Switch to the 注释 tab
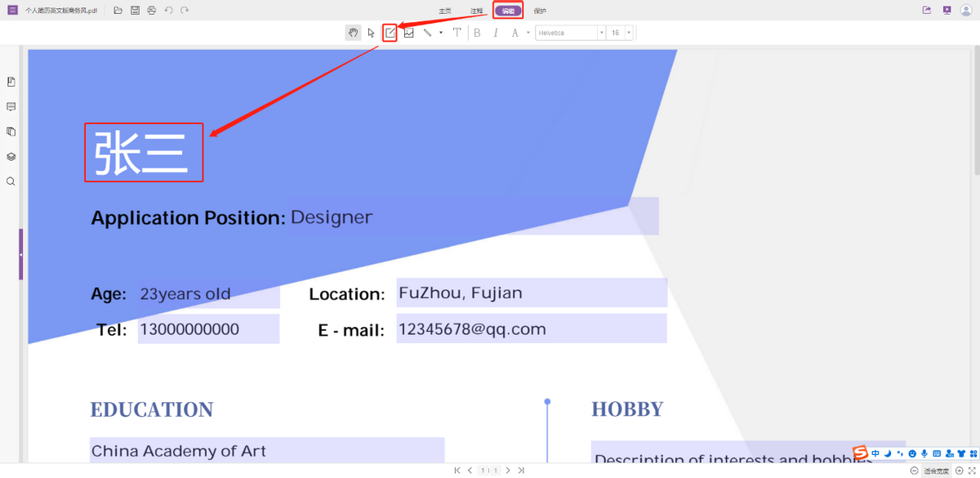Image resolution: width=980 pixels, height=478 pixels. (x=477, y=11)
